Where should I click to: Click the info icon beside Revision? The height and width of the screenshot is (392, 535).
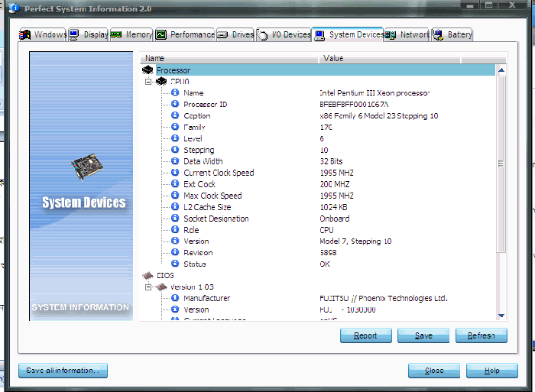[175, 252]
